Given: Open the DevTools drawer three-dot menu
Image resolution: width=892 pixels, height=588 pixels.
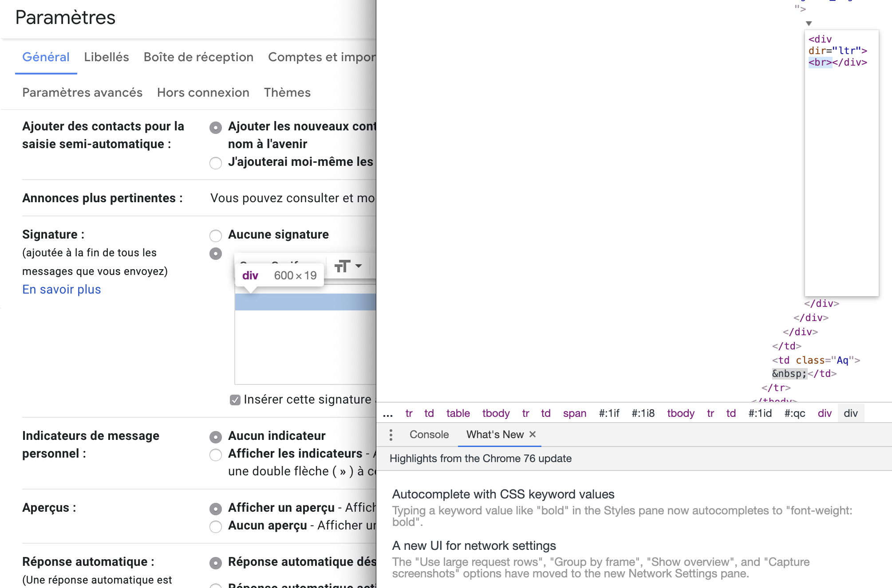Looking at the screenshot, I should coord(391,435).
